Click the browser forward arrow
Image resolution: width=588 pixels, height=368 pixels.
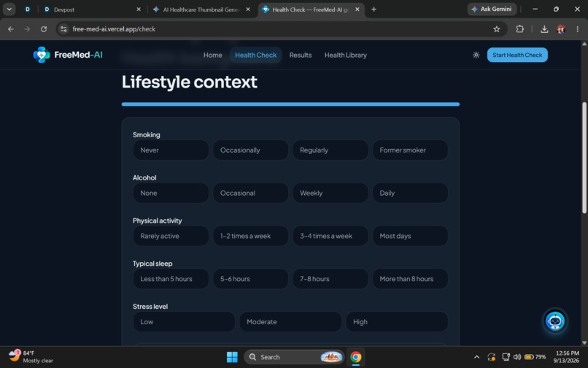pyautogui.click(x=27, y=29)
